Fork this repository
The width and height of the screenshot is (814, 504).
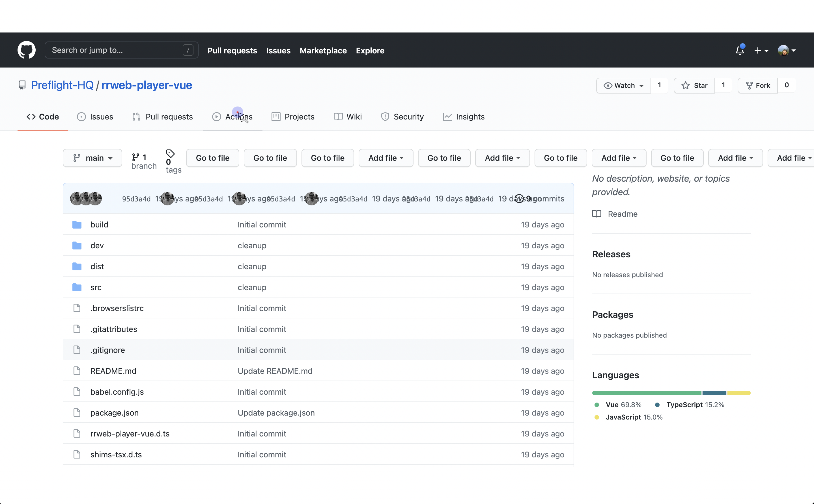click(x=757, y=85)
